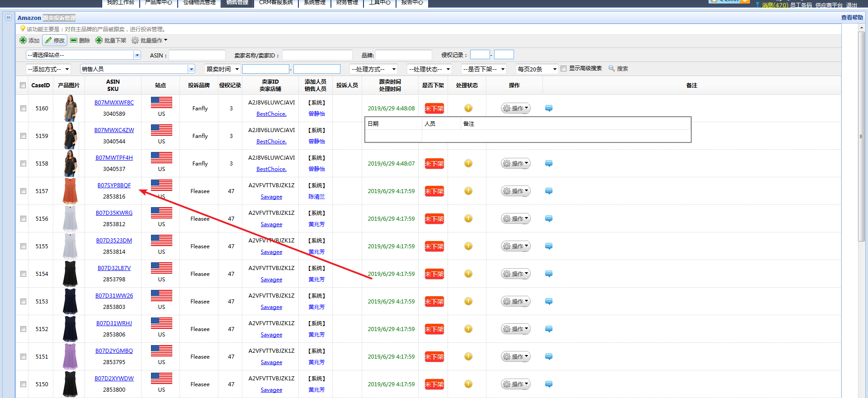The width and height of the screenshot is (868, 398).
Task: Check the box for case 5151
Action: 23,356
